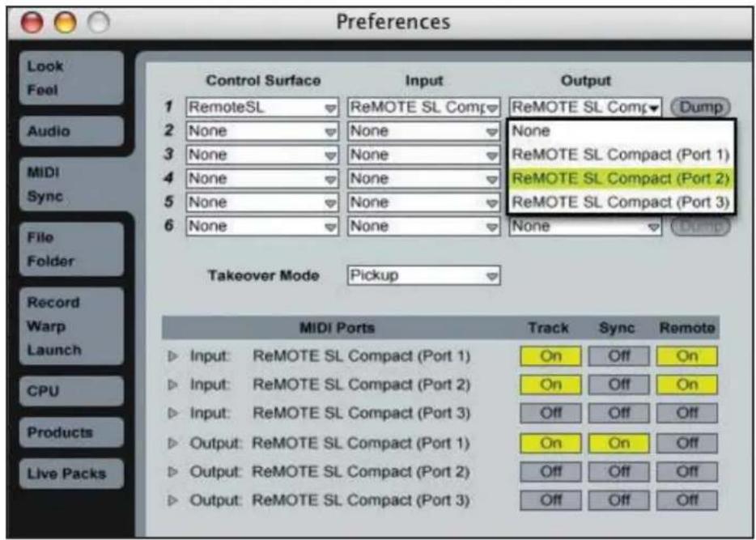This screenshot has height=540, width=756.
Task: Choose None in the output list
Action: (622, 131)
